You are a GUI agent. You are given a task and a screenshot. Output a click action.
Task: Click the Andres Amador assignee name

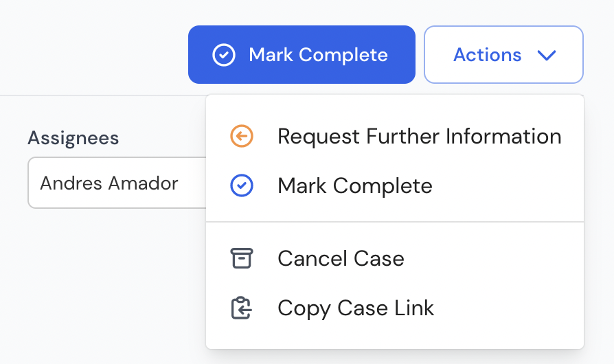tap(109, 183)
